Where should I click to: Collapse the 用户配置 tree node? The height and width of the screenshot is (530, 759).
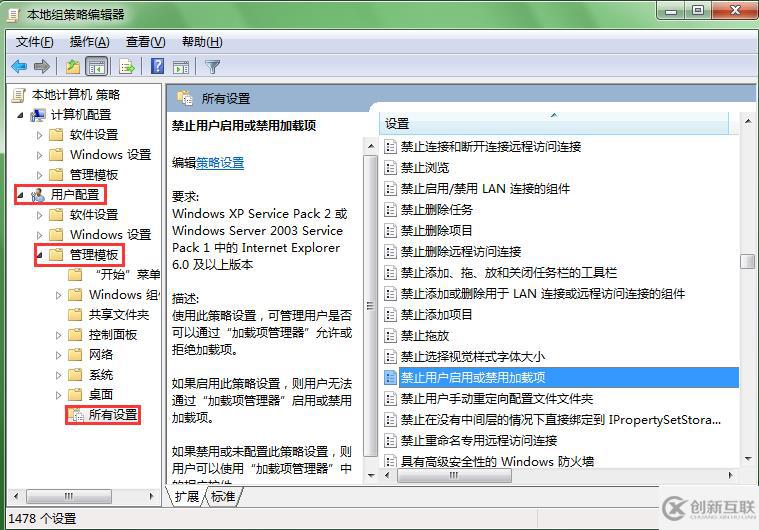[x=20, y=195]
